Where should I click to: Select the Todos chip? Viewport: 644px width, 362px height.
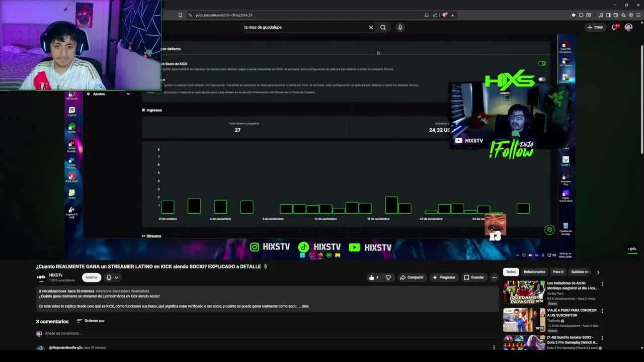[x=511, y=272]
